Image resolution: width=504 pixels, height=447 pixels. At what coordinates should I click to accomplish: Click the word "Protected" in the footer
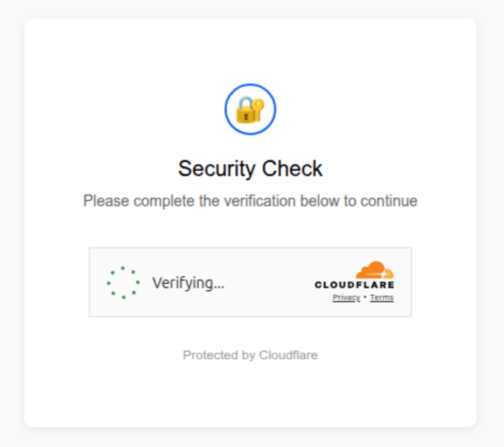coord(204,355)
